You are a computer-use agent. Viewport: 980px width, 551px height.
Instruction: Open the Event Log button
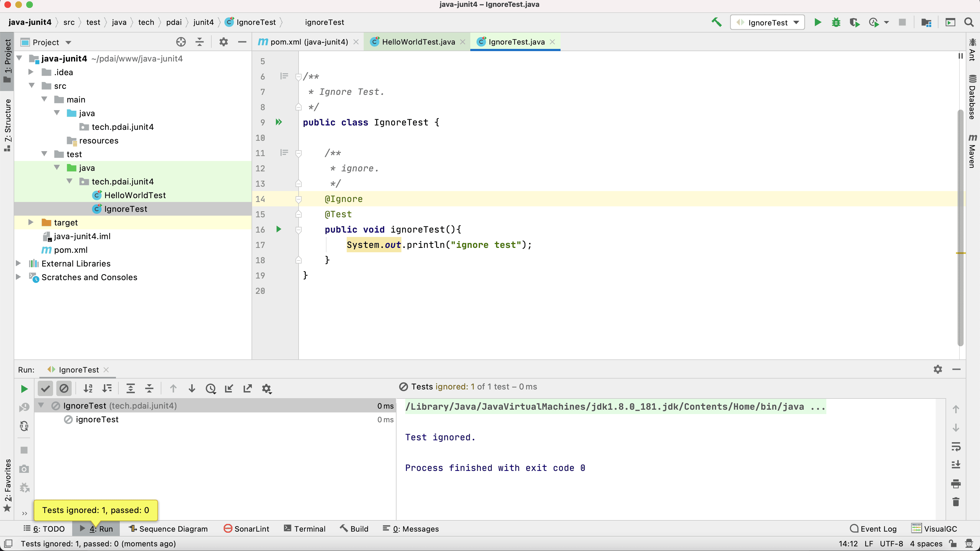pos(873,529)
